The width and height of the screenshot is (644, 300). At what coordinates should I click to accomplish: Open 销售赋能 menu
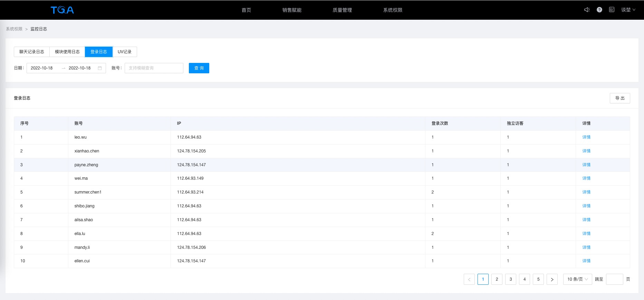292,10
